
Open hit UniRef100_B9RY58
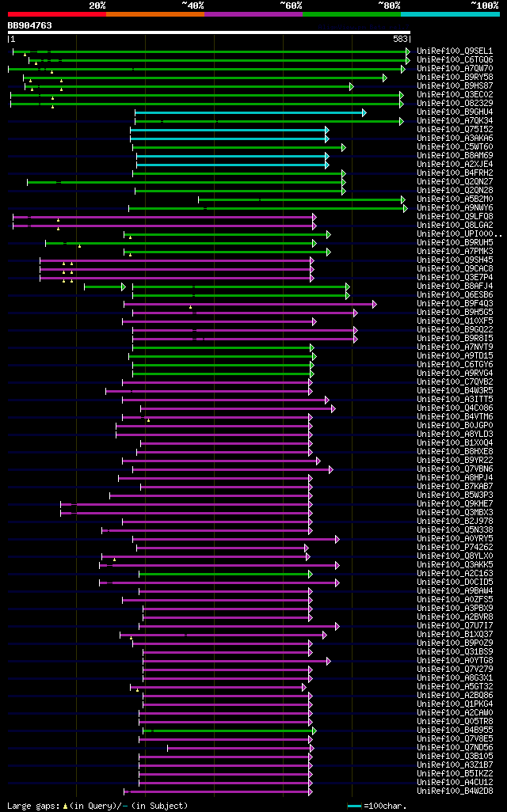point(455,77)
